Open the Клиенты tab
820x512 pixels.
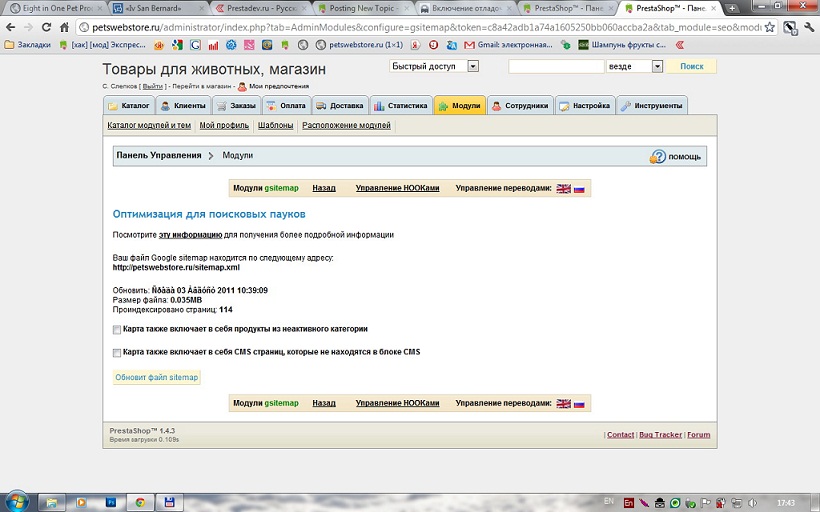(x=184, y=105)
